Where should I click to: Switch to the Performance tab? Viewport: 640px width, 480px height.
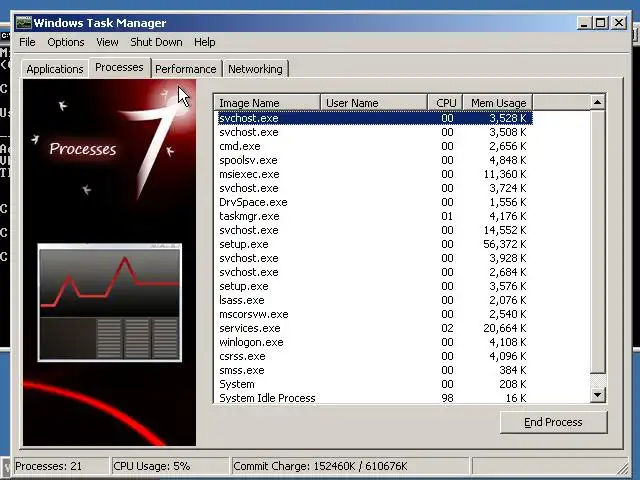point(186,69)
